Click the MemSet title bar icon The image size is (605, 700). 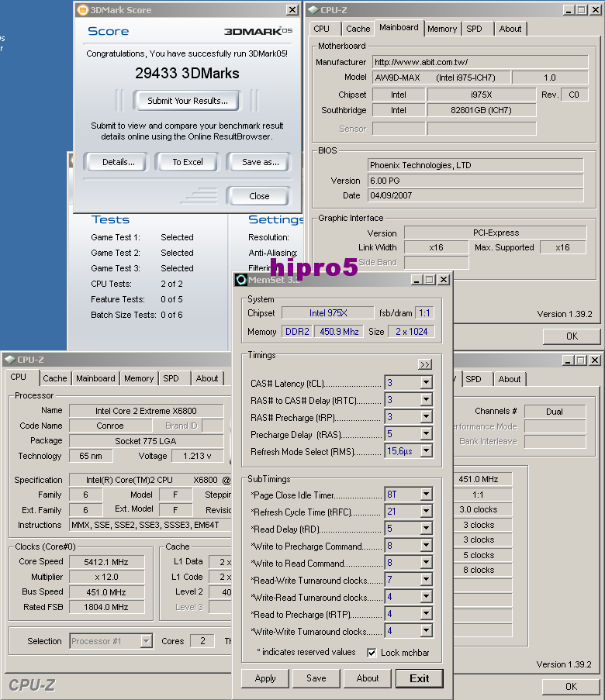tap(241, 280)
